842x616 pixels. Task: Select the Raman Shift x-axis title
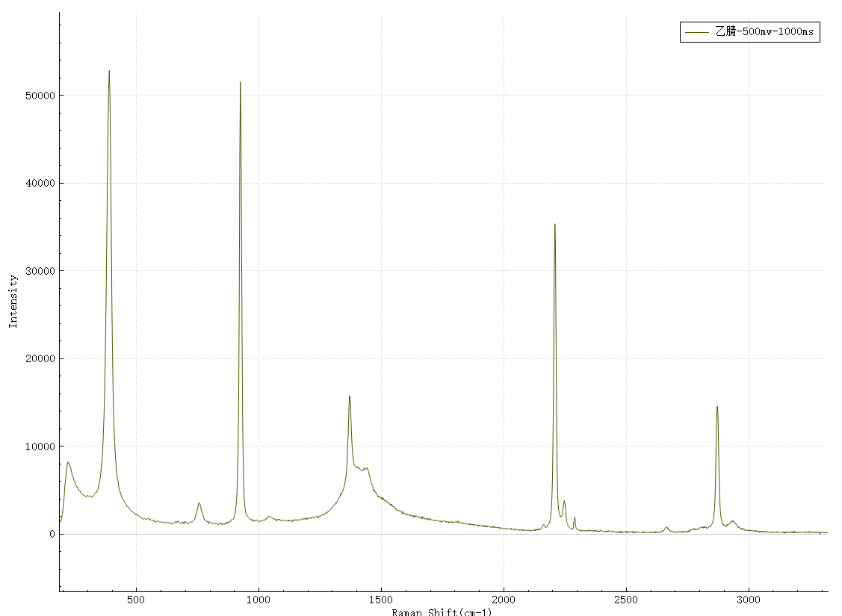(442, 612)
